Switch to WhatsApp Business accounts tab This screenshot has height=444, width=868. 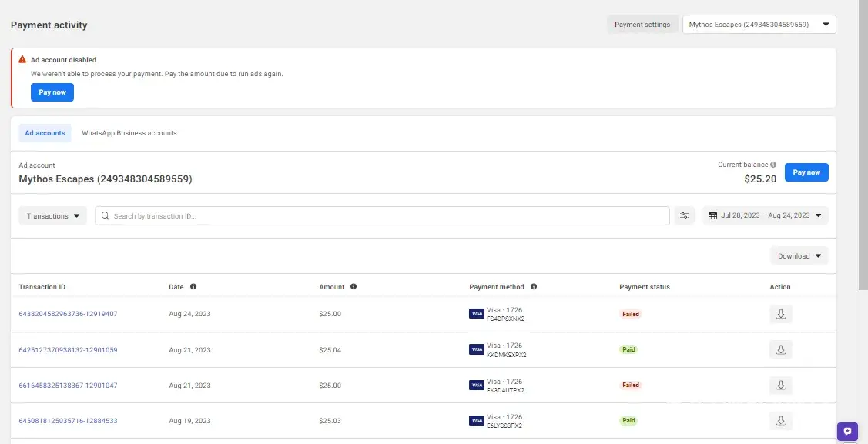point(129,133)
